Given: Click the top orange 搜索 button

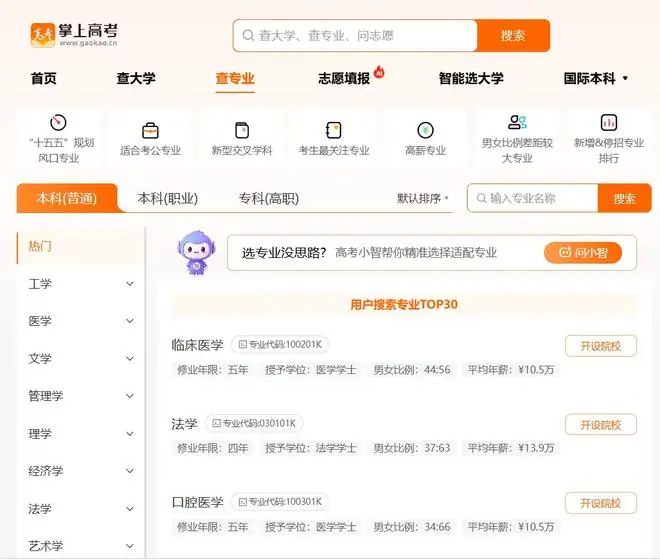Looking at the screenshot, I should click(513, 35).
